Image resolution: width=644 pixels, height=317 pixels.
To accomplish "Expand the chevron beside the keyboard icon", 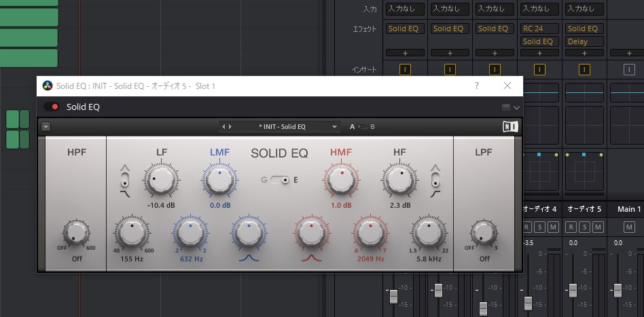I will click(x=516, y=107).
